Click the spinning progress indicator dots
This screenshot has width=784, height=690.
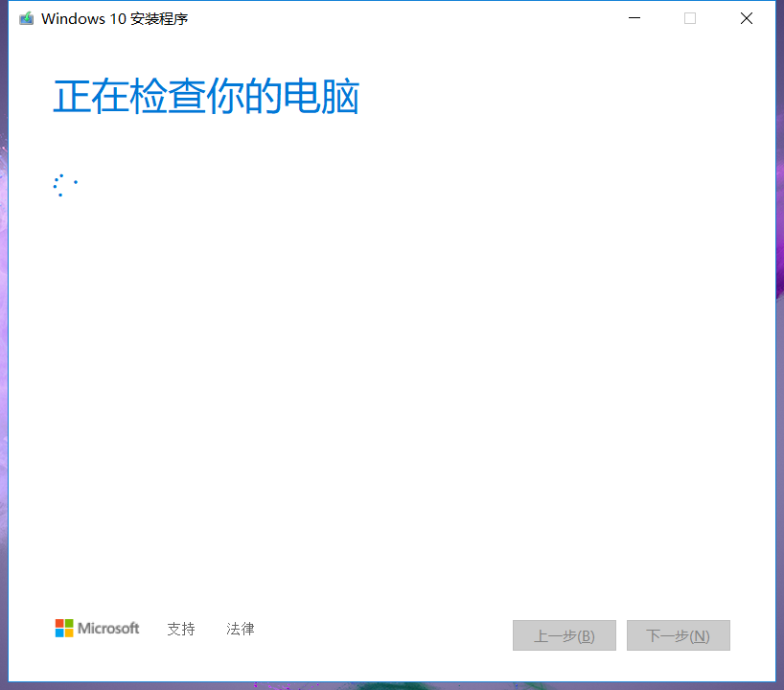65,185
